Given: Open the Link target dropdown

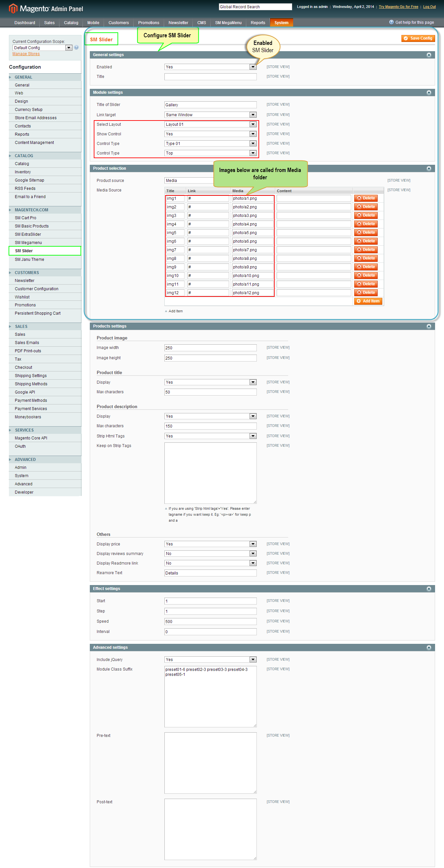Looking at the screenshot, I should 211,115.
